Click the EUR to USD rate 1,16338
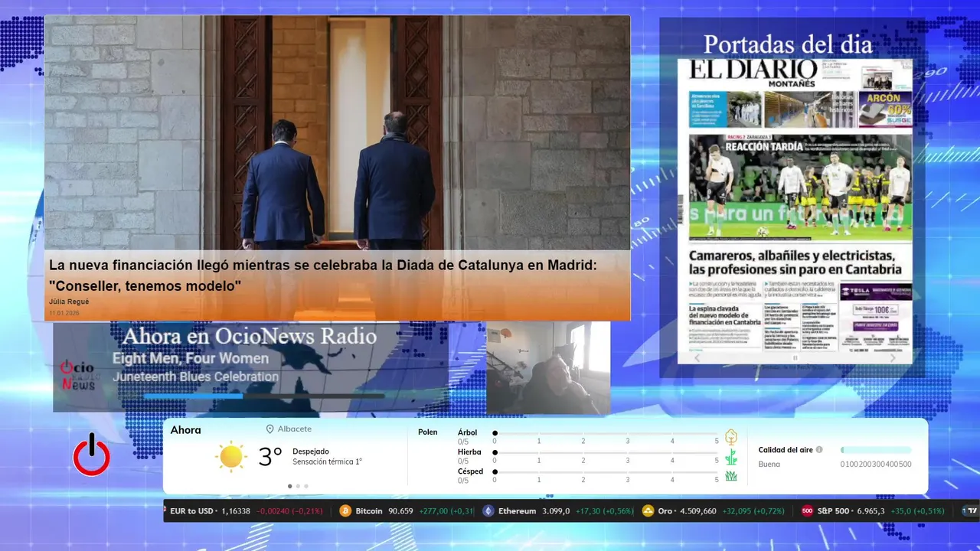This screenshot has height=551, width=980. [236, 511]
